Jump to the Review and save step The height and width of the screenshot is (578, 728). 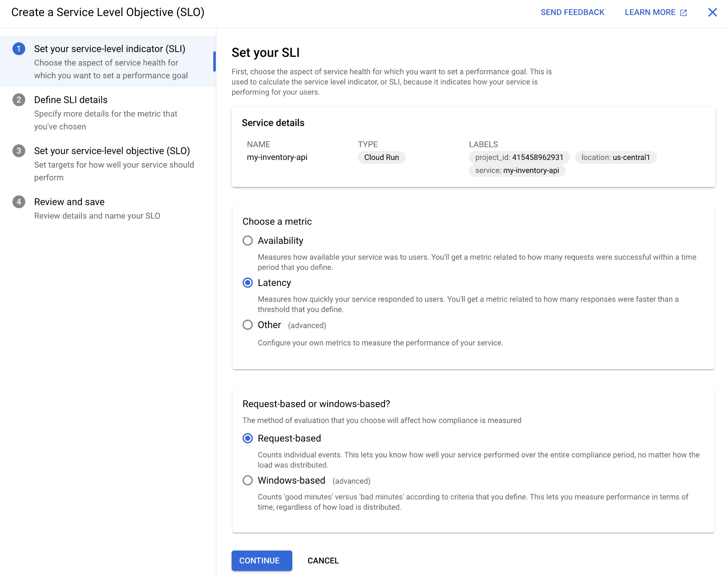(69, 202)
